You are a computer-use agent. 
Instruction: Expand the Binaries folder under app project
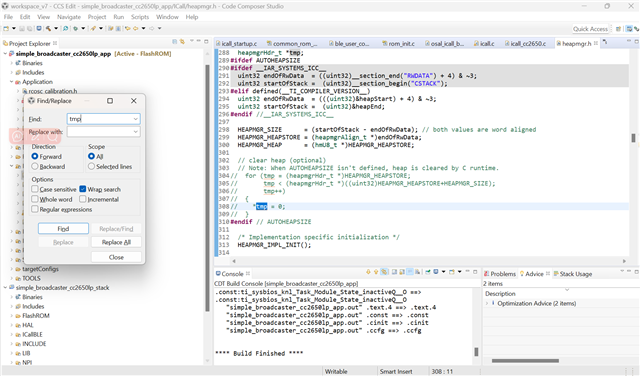[x=11, y=63]
